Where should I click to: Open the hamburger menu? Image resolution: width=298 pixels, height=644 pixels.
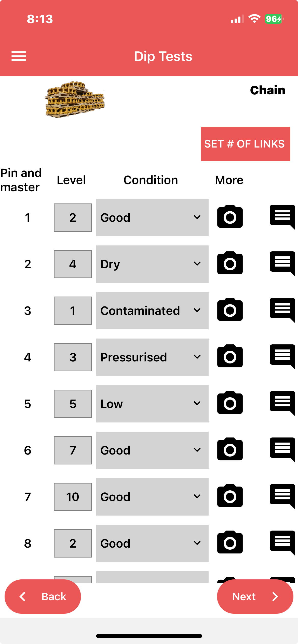[x=19, y=56]
